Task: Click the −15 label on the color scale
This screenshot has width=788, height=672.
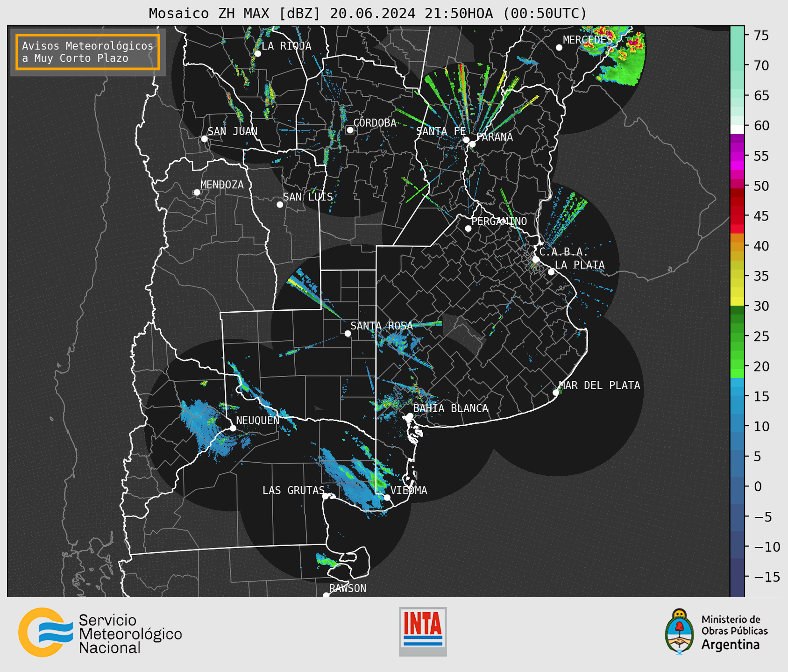Action: (x=767, y=577)
